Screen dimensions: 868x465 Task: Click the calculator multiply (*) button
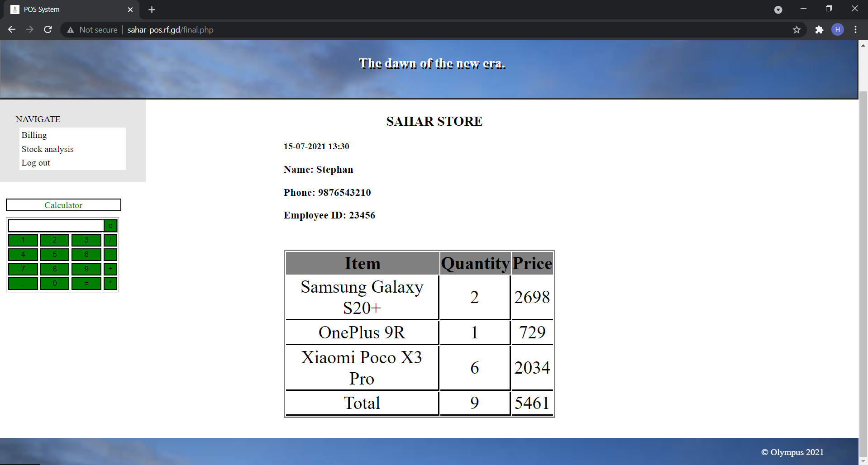tap(110, 284)
